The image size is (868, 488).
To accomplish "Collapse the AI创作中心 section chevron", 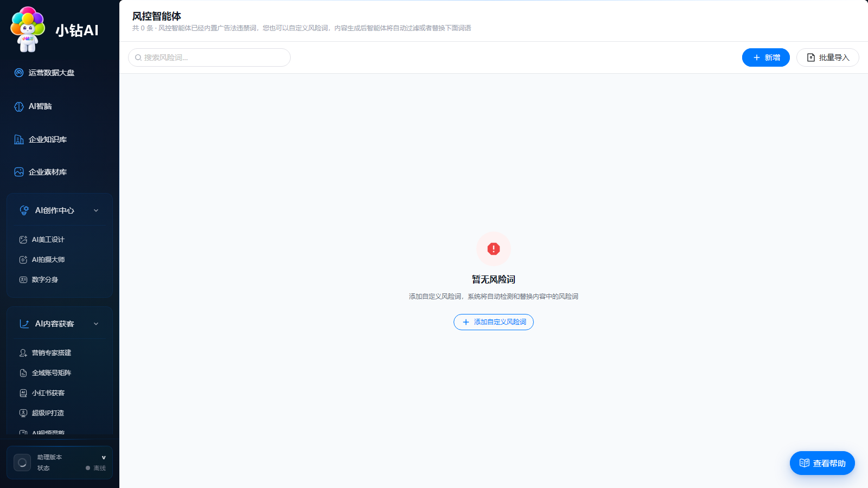I will pos(96,210).
